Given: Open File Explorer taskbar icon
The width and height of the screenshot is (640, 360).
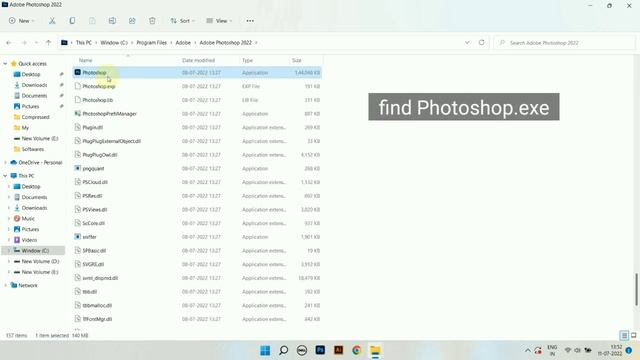Looking at the screenshot, I should point(375,351).
